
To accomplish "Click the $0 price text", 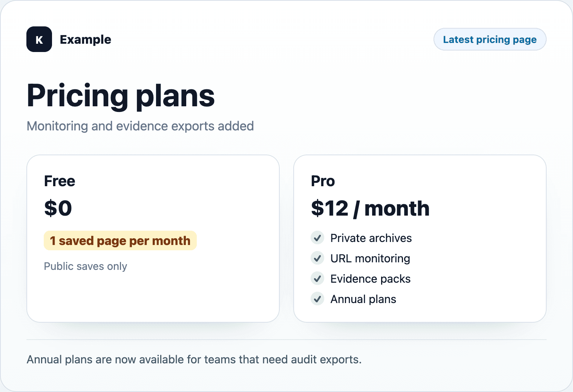I will 58,208.
